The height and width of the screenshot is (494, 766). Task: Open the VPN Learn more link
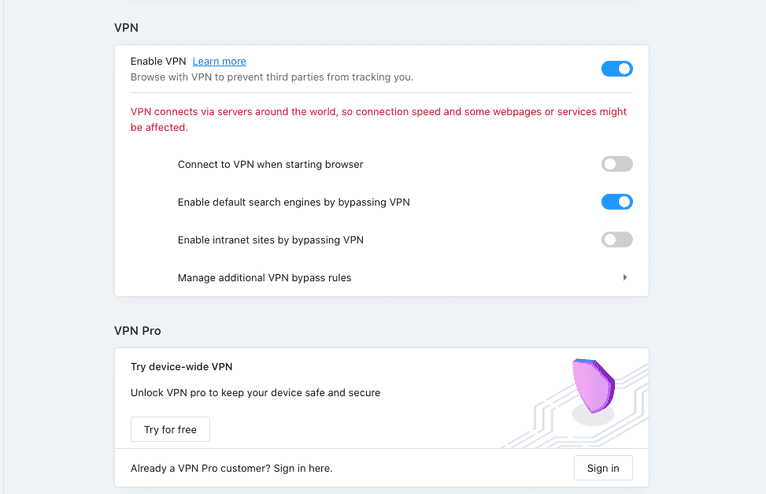(219, 61)
